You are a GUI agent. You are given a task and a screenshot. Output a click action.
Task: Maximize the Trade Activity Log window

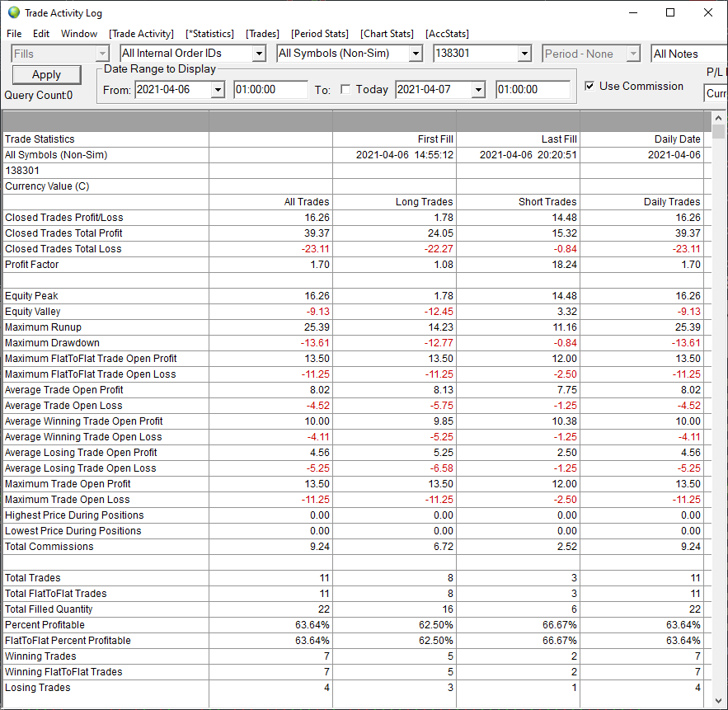pyautogui.click(x=670, y=12)
